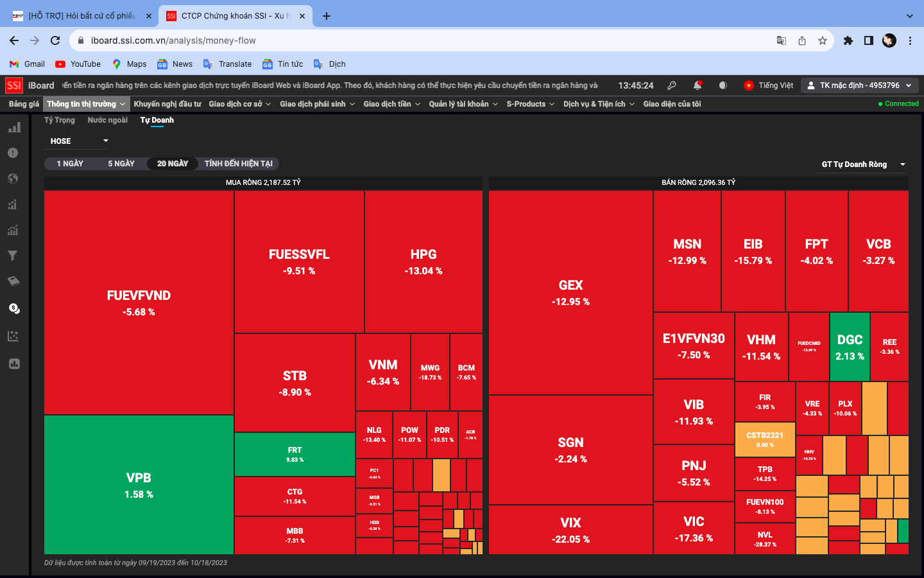Viewport: 924px width, 578px height.
Task: Click the yellow CSTB2321 treemap block
Action: tap(765, 439)
